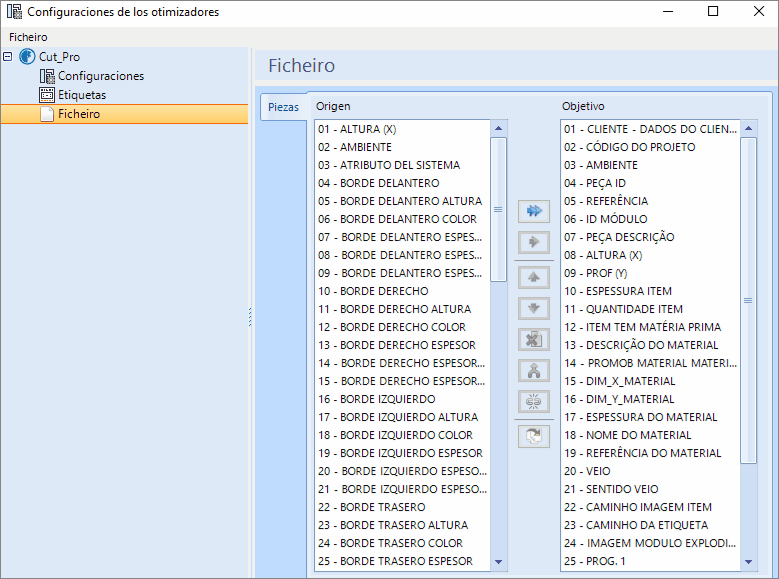
Task: Select '02 - CÓDIGO DO PROJETO'
Action: [x=650, y=147]
